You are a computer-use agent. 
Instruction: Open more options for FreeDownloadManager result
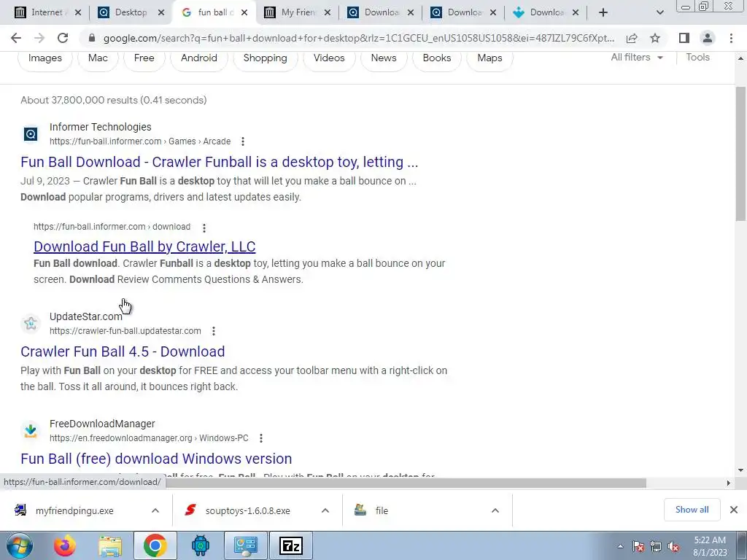point(261,438)
